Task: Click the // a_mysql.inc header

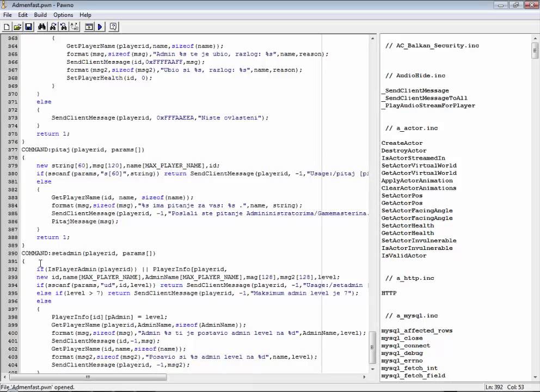Action: click(412, 316)
